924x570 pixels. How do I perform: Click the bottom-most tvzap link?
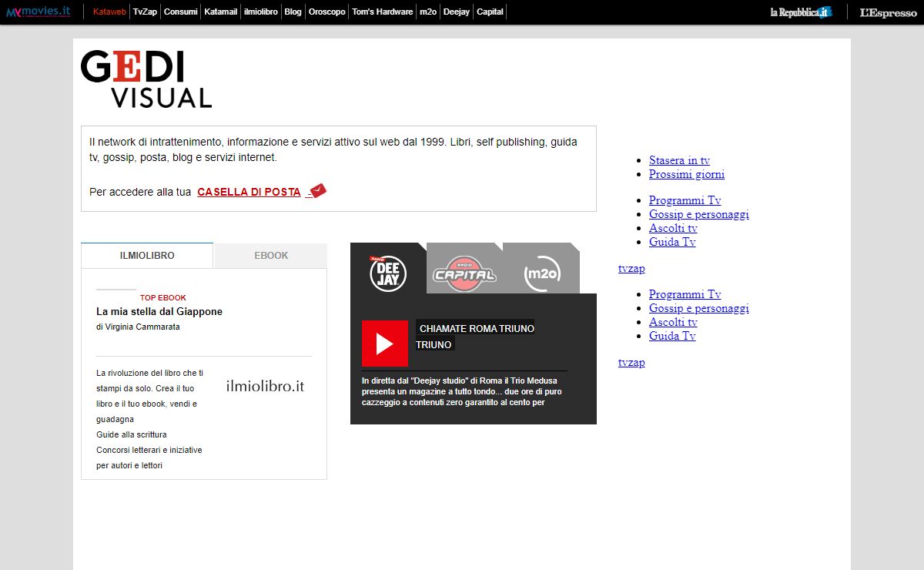click(x=631, y=362)
